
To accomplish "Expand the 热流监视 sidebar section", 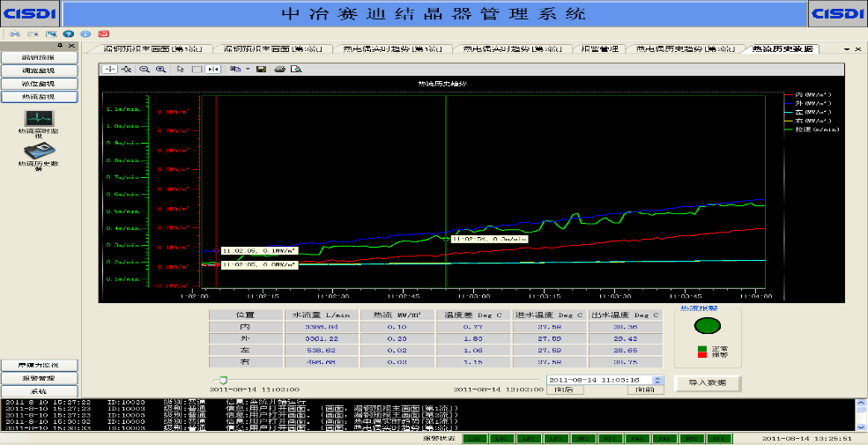I will pyautogui.click(x=40, y=97).
